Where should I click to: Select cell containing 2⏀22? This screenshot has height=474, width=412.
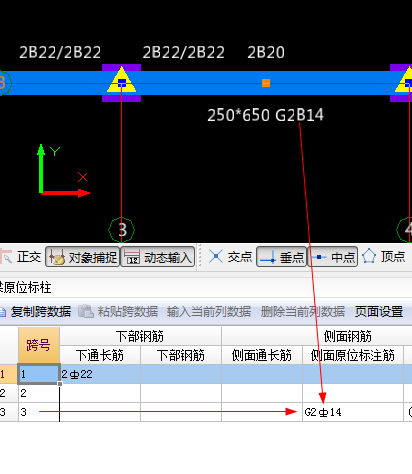click(x=100, y=374)
